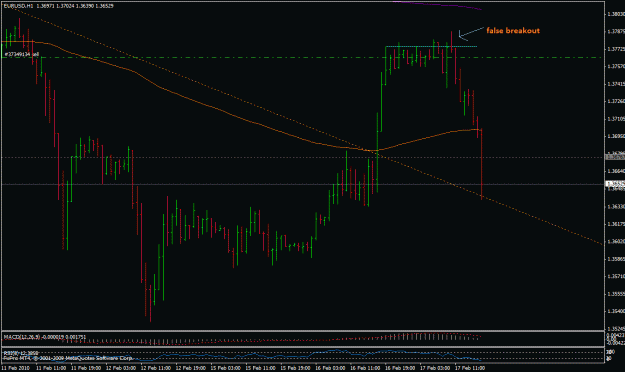Click the '12 Feb 03:00' time label
This screenshot has width=625, height=372.
pos(121,368)
